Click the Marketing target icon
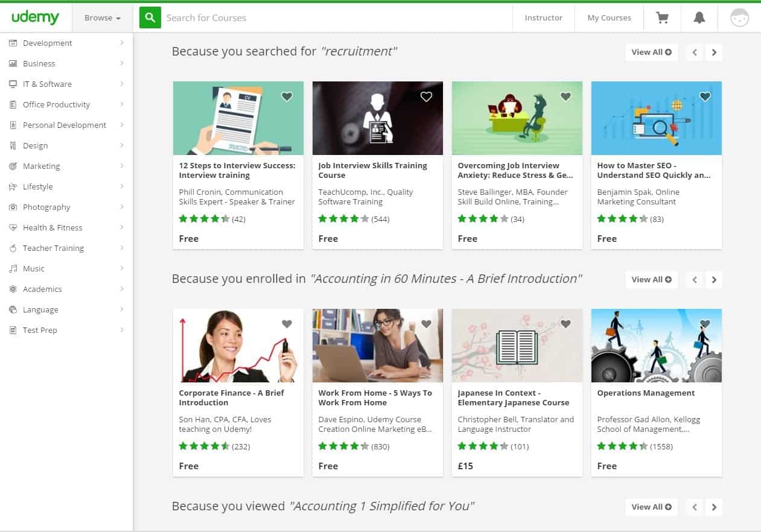The width and height of the screenshot is (761, 532). point(13,166)
